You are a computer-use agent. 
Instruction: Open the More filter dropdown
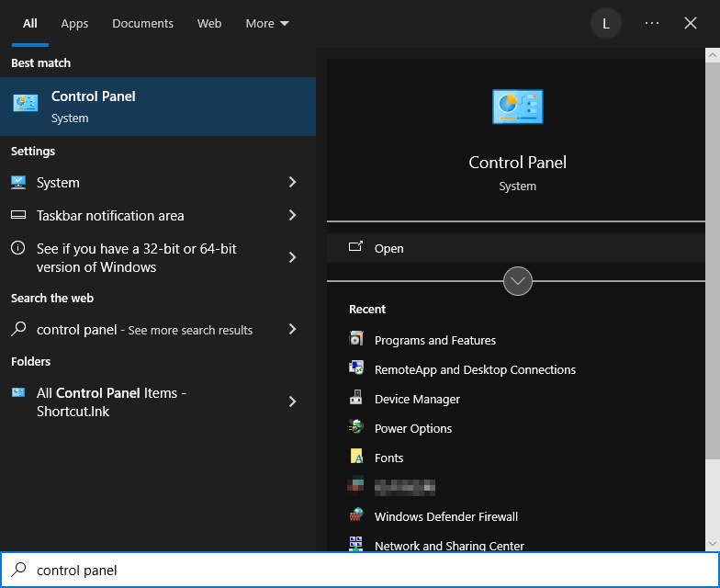[x=266, y=24]
